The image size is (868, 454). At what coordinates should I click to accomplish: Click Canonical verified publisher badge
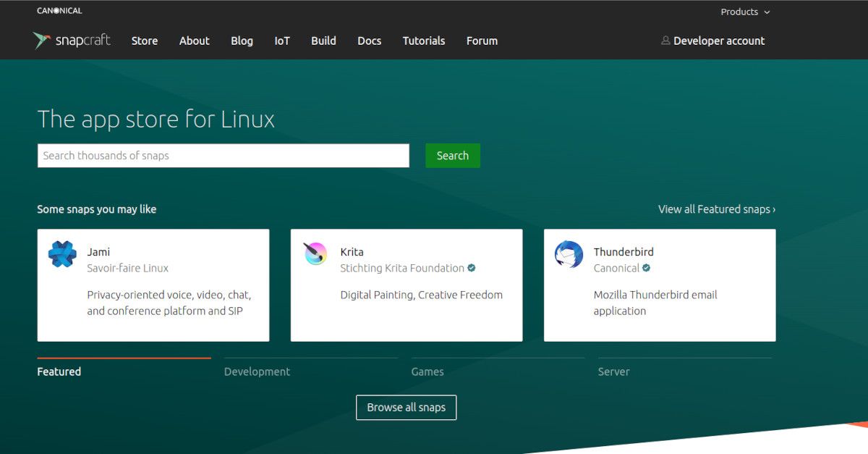pyautogui.click(x=647, y=268)
